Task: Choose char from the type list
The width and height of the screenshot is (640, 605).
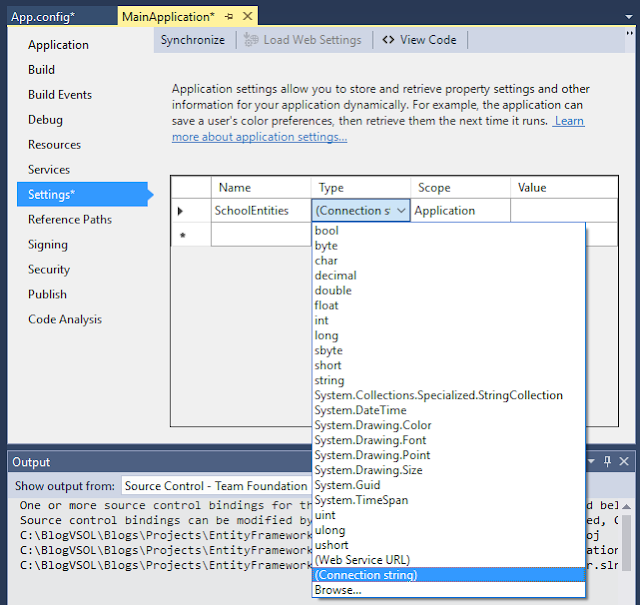Action: 449,260
